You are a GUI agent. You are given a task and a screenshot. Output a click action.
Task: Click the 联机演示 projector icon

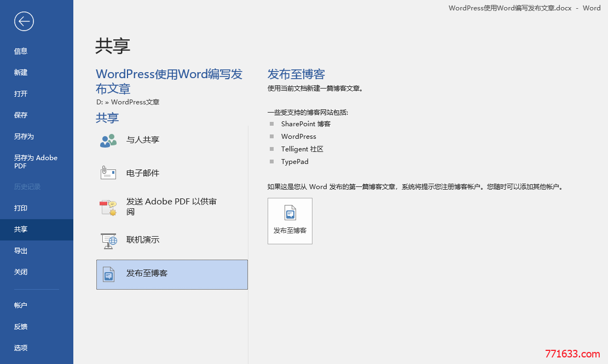coord(108,240)
